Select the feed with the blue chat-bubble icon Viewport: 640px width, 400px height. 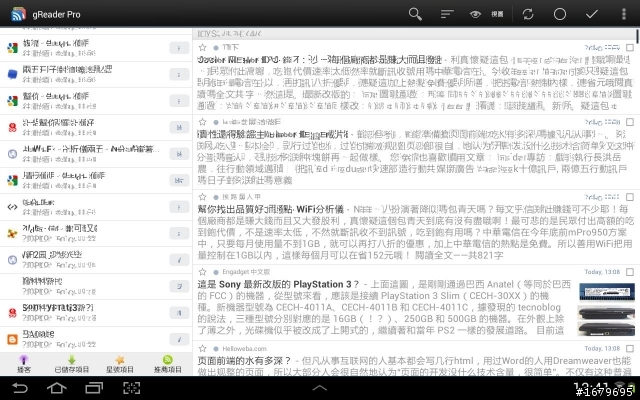point(96,74)
